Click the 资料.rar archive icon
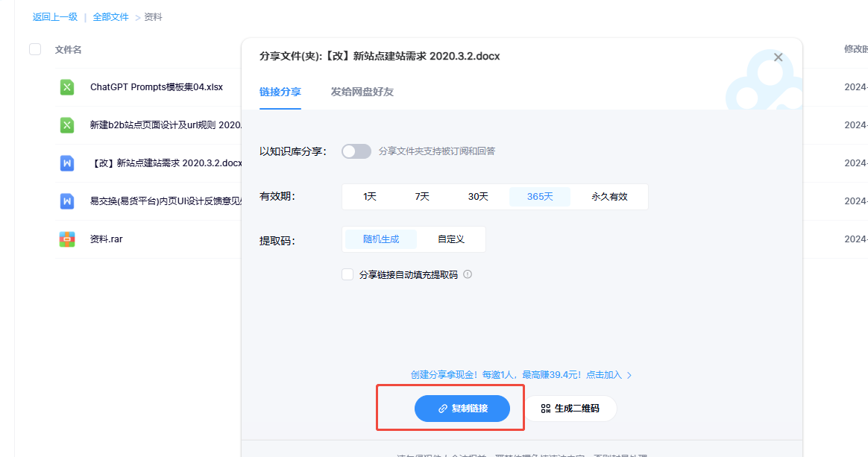Image resolution: width=868 pixels, height=457 pixels. [x=67, y=239]
